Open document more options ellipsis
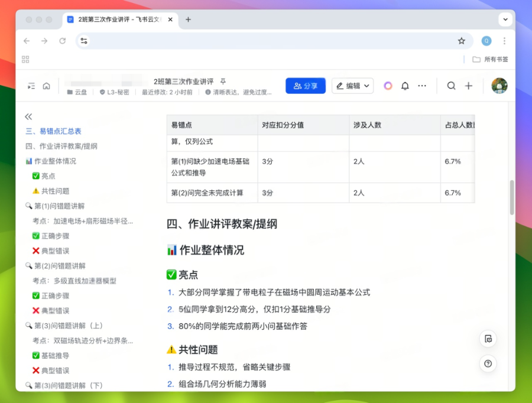Screen dimensions: 532x403 422,86
